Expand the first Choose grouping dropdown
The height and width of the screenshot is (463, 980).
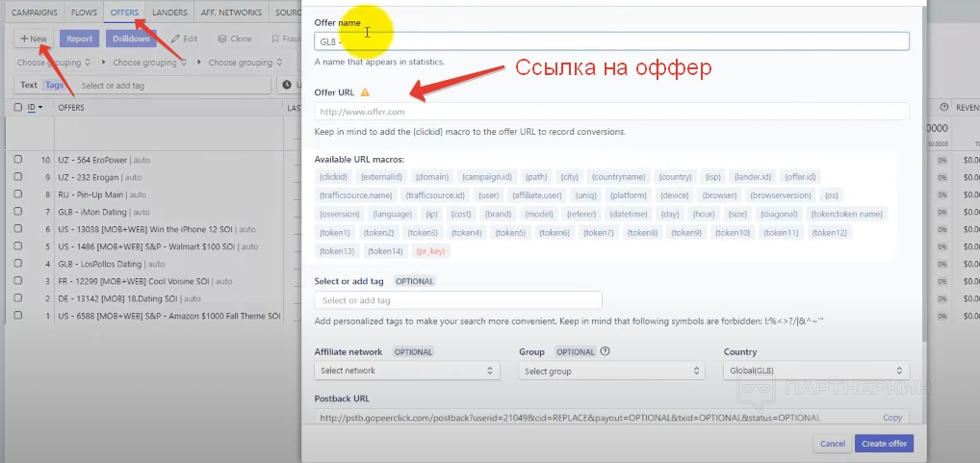pyautogui.click(x=54, y=63)
